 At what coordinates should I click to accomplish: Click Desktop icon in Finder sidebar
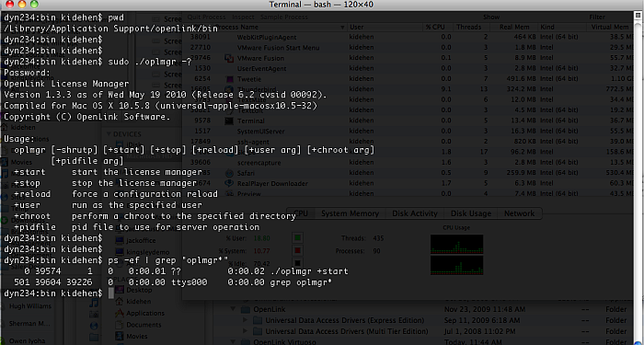120,290
